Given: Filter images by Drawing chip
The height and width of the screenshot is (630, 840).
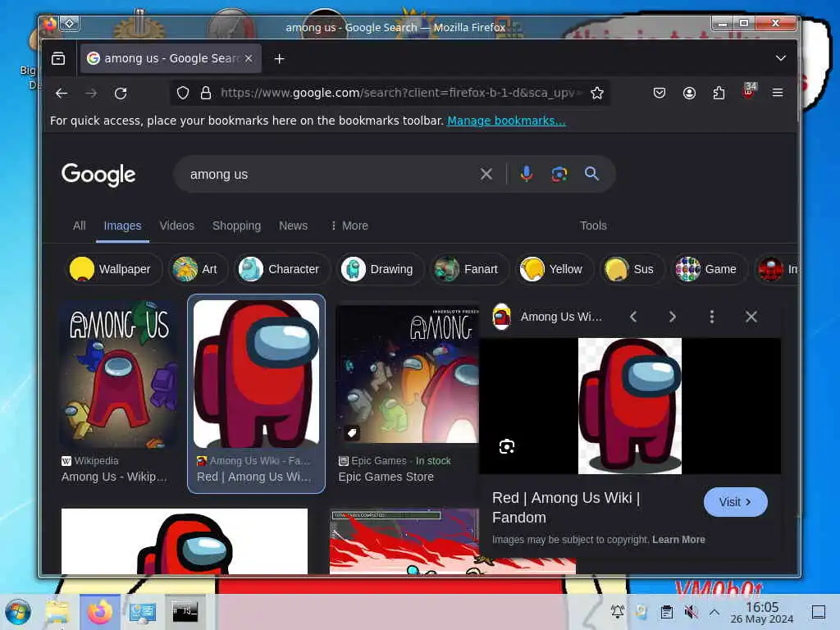Looking at the screenshot, I should point(380,269).
